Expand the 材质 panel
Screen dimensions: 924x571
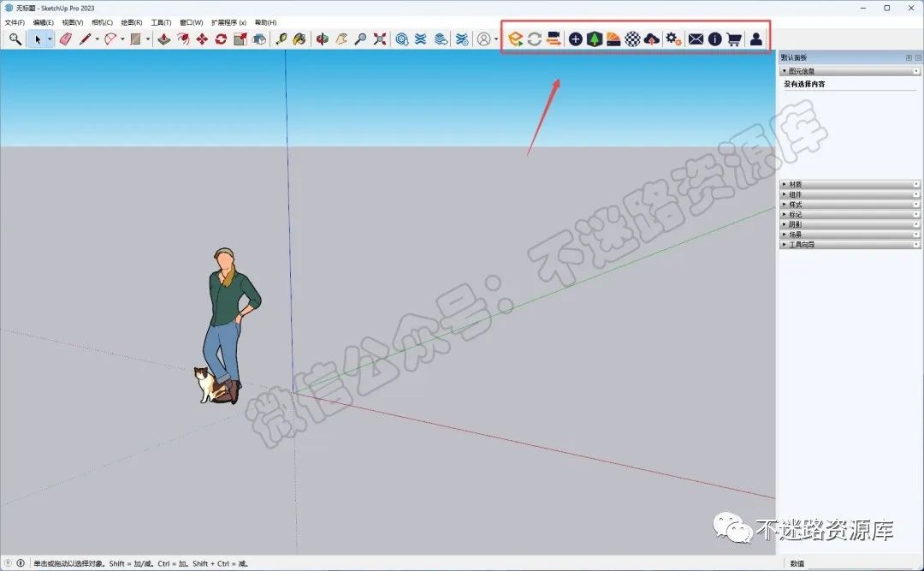point(850,184)
